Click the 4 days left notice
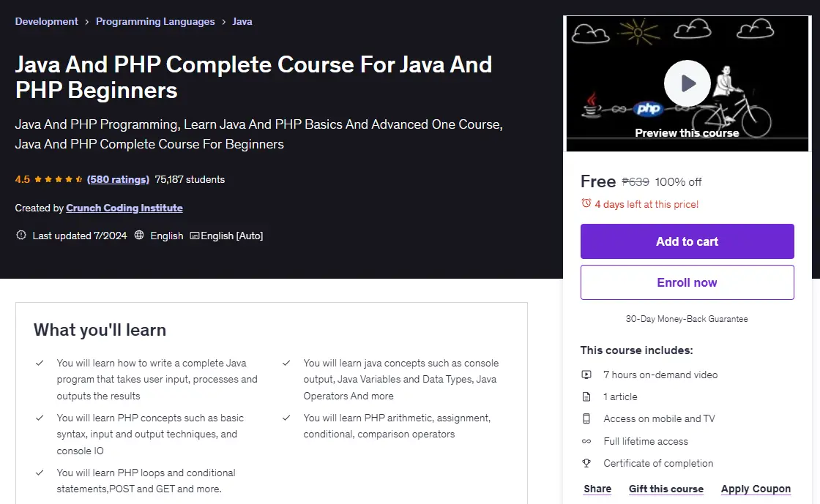Image resolution: width=820 pixels, height=504 pixels. (646, 204)
